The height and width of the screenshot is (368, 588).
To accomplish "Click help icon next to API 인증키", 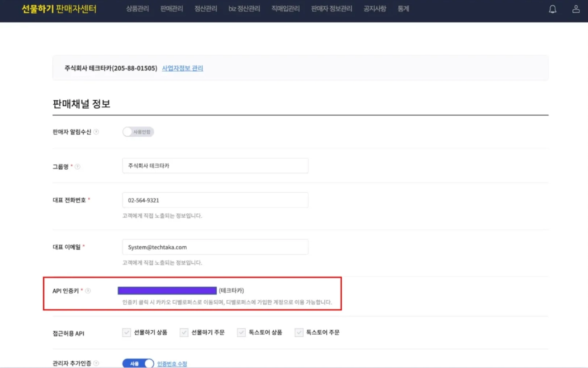I will [x=88, y=290].
